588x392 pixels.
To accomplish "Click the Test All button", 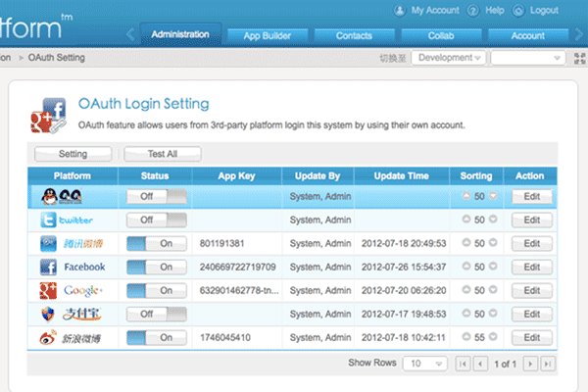I will tap(163, 154).
